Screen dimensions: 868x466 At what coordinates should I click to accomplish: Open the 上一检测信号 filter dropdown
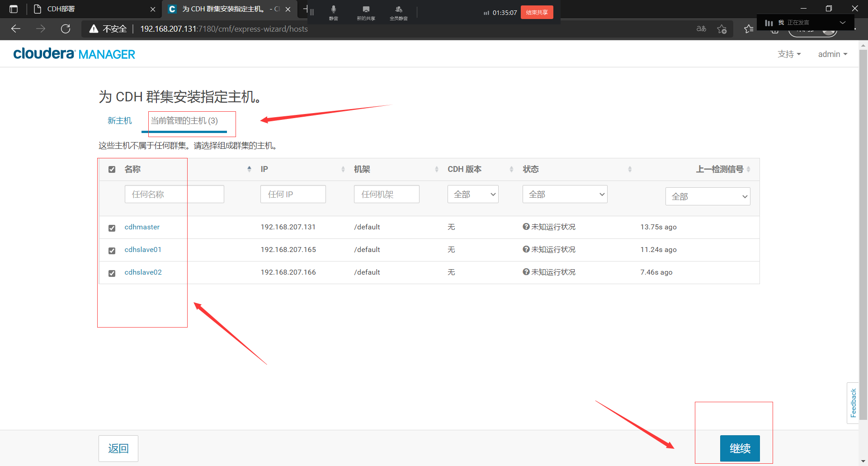708,196
